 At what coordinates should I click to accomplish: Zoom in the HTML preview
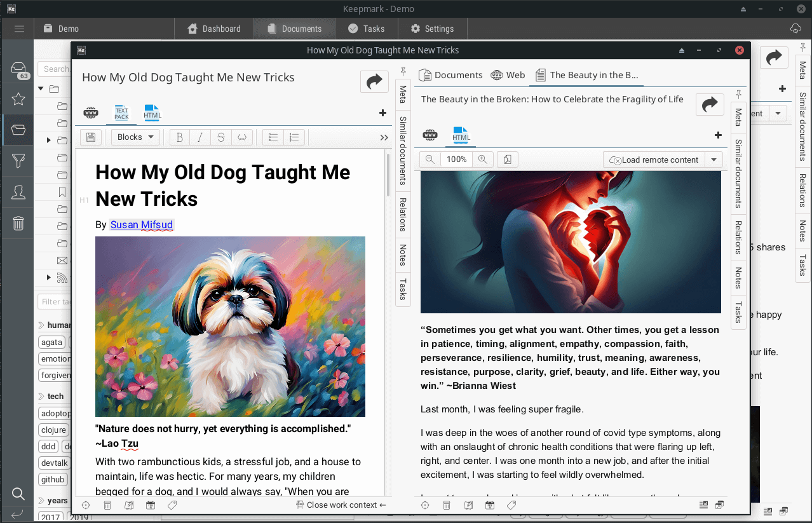pos(483,160)
